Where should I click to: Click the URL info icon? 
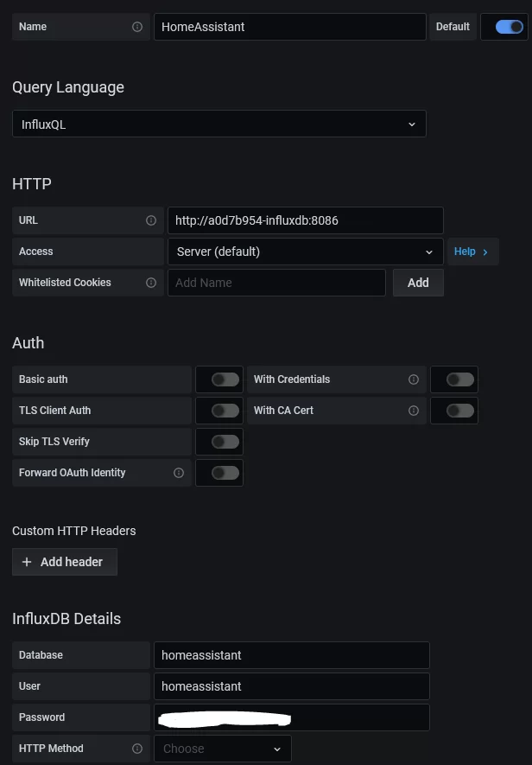point(151,220)
